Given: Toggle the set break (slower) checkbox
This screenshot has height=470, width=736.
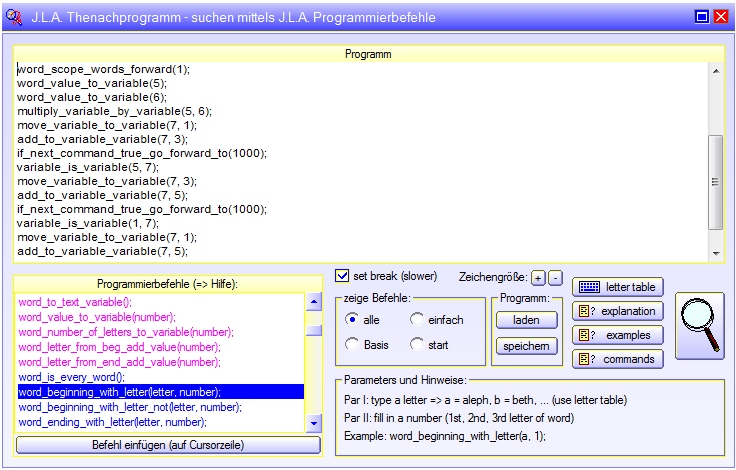Looking at the screenshot, I should click(x=342, y=276).
